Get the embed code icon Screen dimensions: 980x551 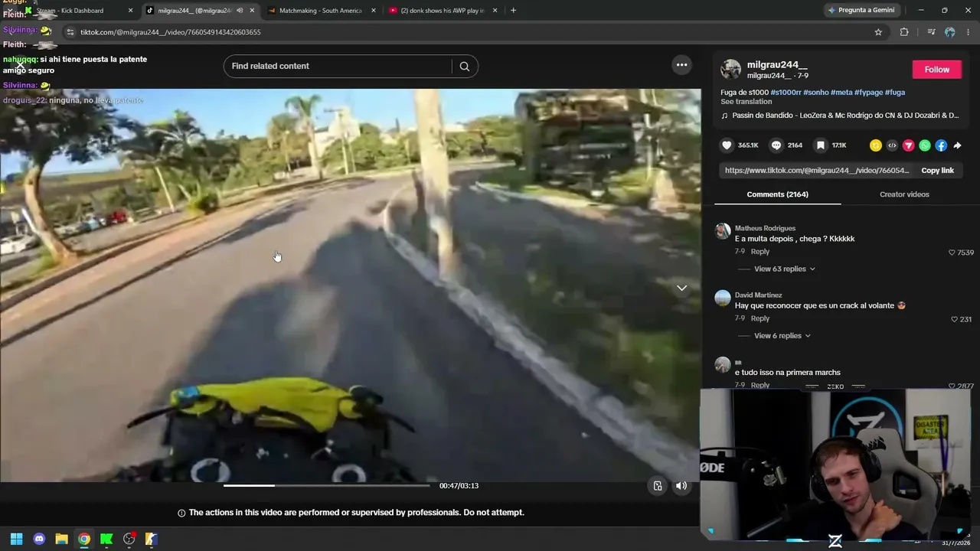coord(892,145)
